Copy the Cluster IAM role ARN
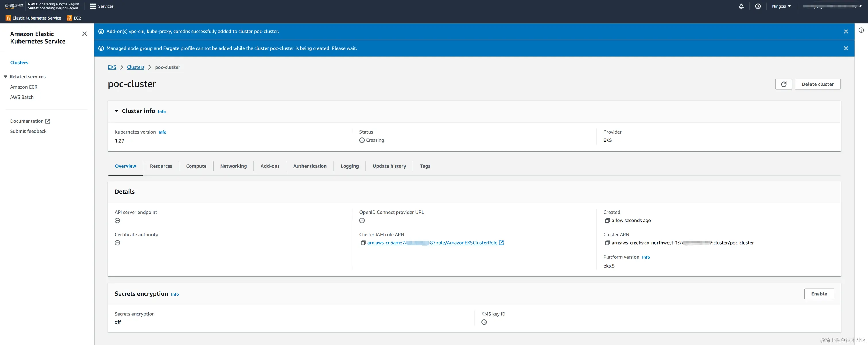868x345 pixels. [x=363, y=243]
